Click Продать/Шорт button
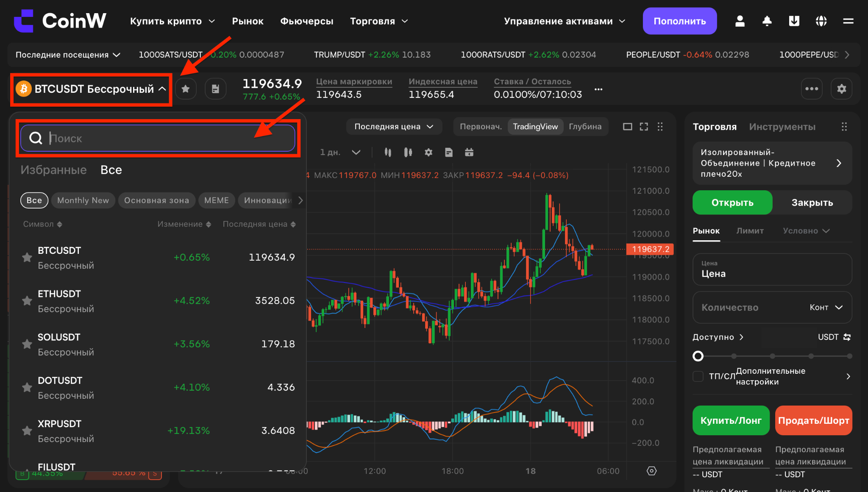This screenshot has width=868, height=492. [x=813, y=420]
